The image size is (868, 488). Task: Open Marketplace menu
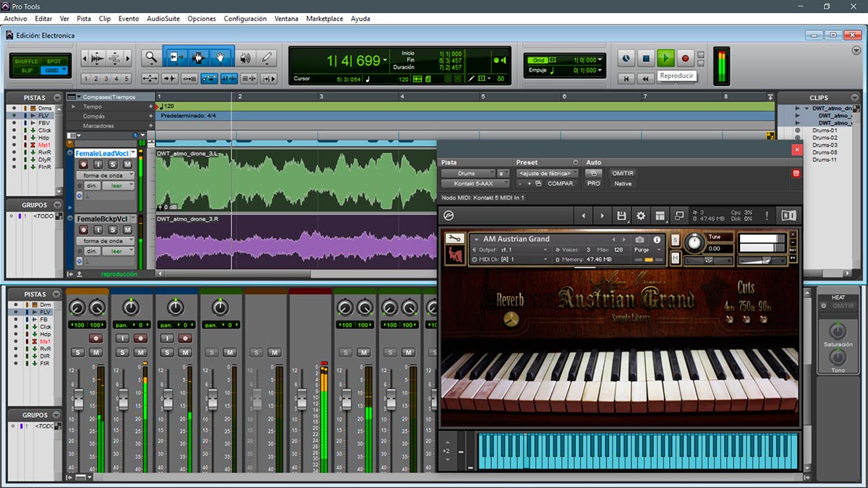point(325,19)
